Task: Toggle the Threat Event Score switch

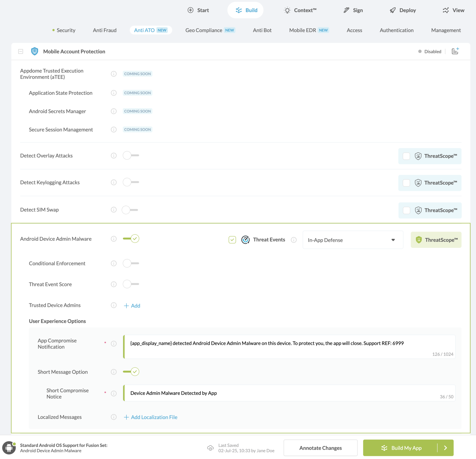Action: click(131, 284)
